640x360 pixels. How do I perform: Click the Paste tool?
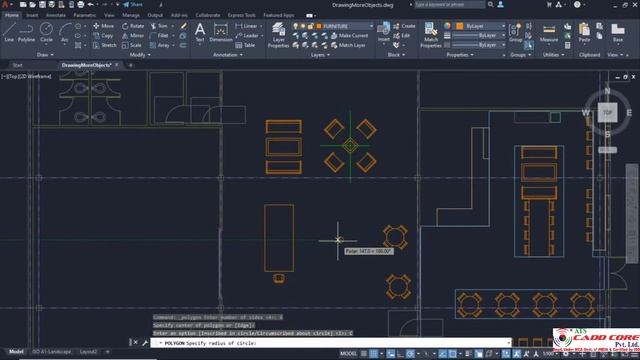584,33
